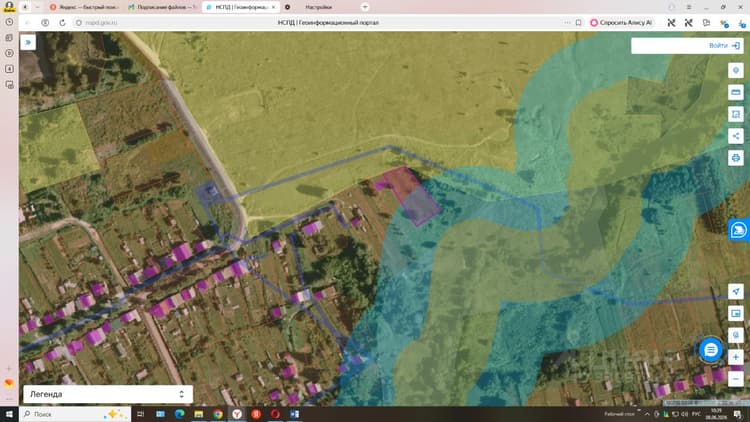
Task: Toggle the basemap switcher icon
Action: (x=736, y=335)
